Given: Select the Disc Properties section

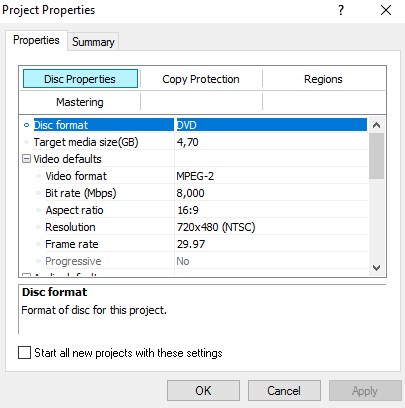Looking at the screenshot, I should coord(80,79).
